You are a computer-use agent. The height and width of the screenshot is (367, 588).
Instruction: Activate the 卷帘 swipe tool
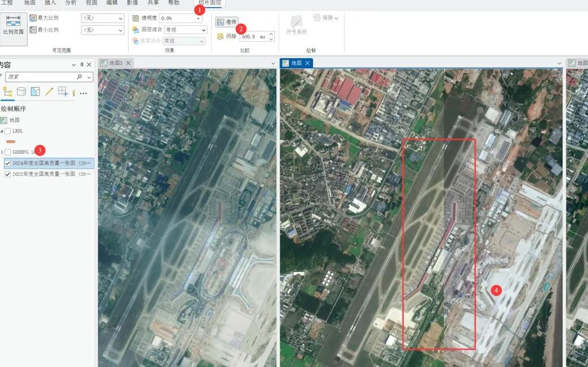227,22
